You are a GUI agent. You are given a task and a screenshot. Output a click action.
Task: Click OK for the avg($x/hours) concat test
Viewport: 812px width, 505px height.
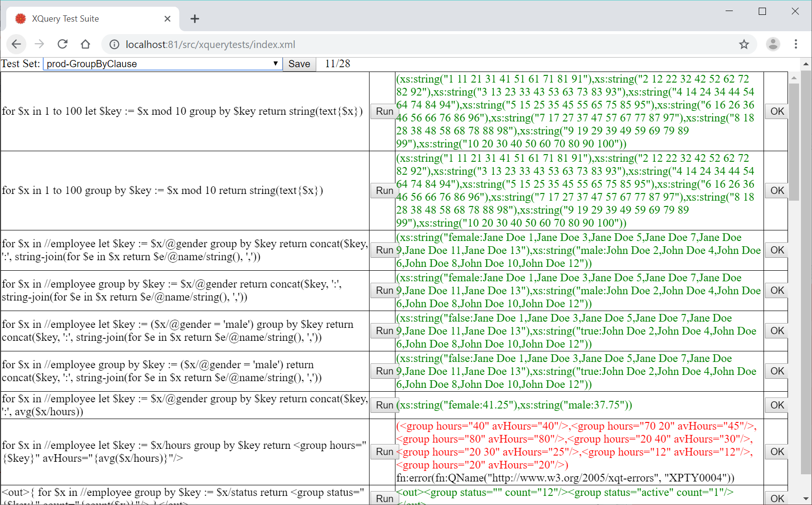[776, 405]
